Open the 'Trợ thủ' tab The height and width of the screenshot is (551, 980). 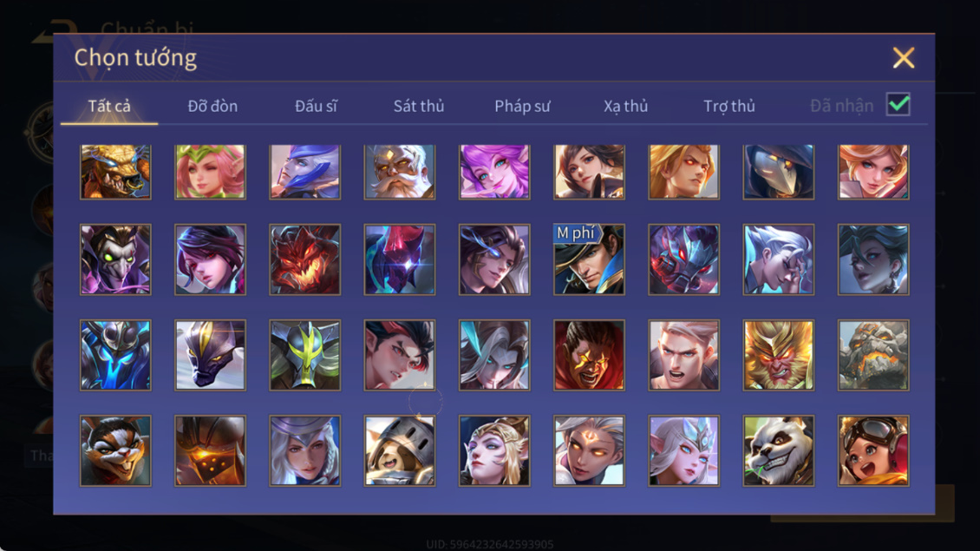click(729, 106)
